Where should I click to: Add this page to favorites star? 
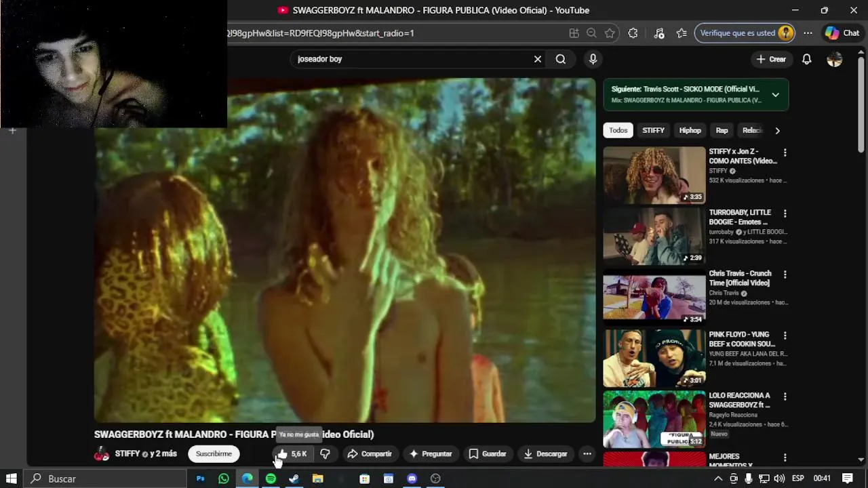[x=610, y=33]
